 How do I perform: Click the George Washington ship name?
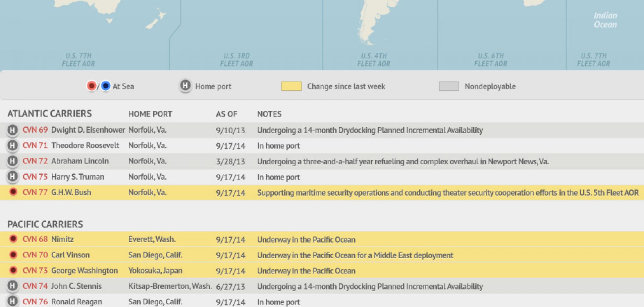click(85, 271)
